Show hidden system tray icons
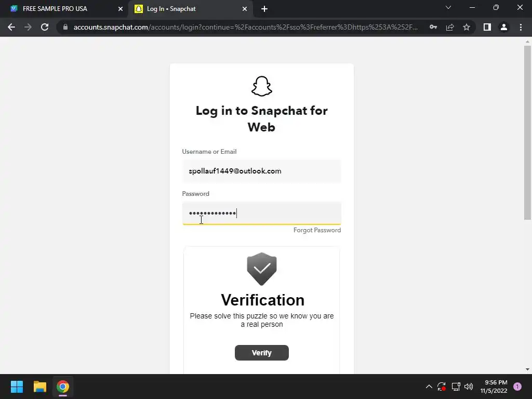Image resolution: width=532 pixels, height=399 pixels. [429, 387]
